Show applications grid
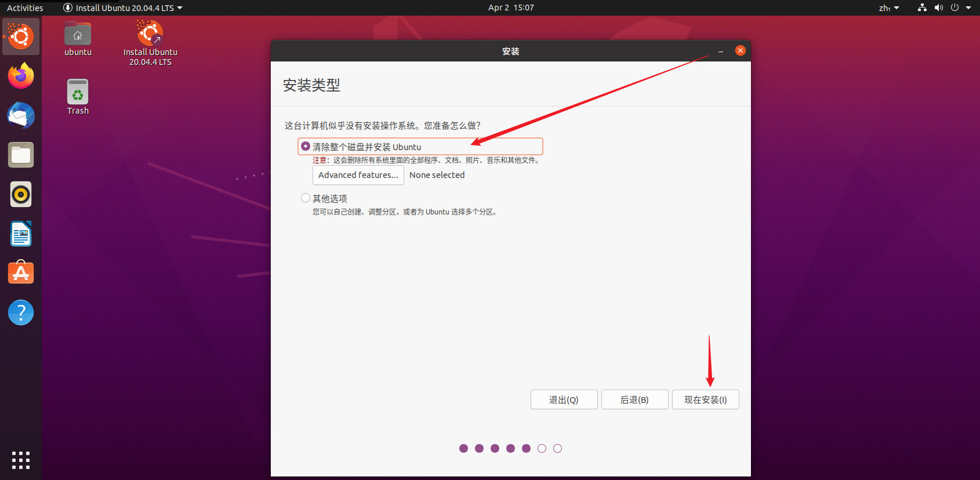Viewport: 980px width, 480px height. (21, 460)
